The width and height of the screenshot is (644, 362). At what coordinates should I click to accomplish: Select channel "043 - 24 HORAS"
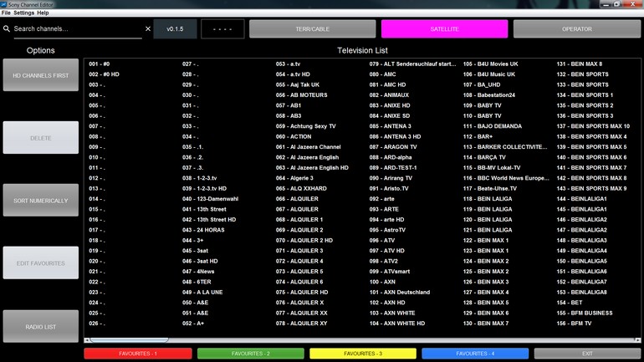click(x=203, y=230)
